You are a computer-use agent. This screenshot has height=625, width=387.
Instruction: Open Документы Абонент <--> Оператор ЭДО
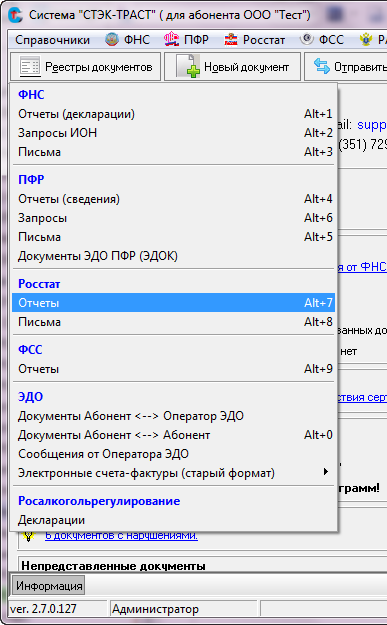[173, 416]
